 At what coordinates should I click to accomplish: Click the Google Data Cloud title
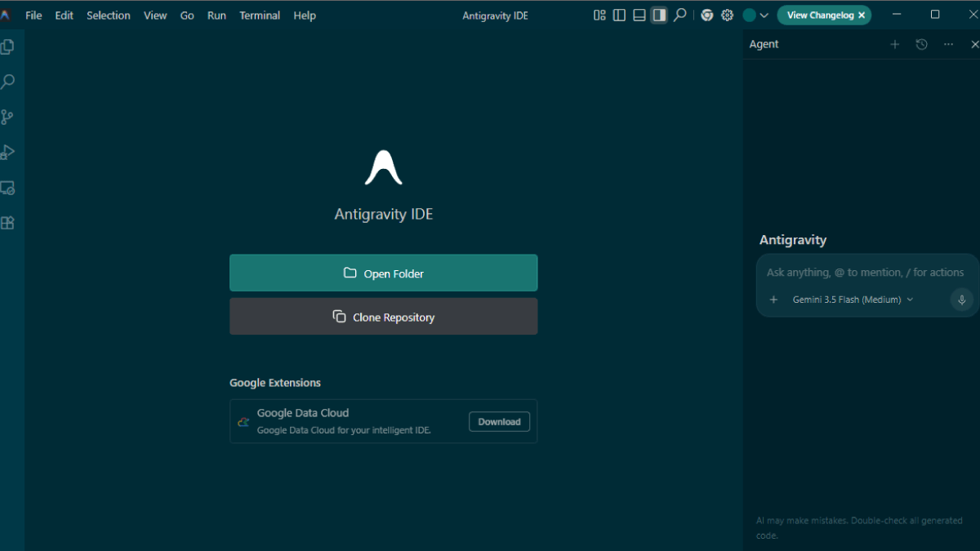[x=303, y=413]
